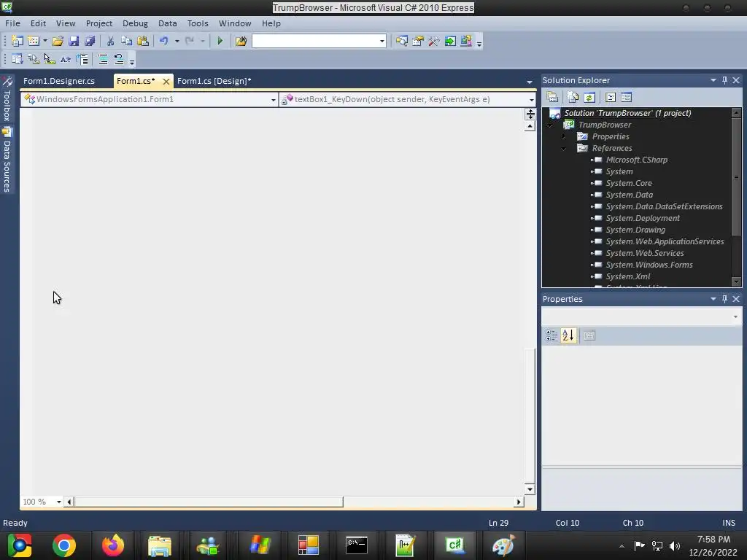The height and width of the screenshot is (560, 747).
Task: Click the Find in Files icon
Action: tap(241, 41)
